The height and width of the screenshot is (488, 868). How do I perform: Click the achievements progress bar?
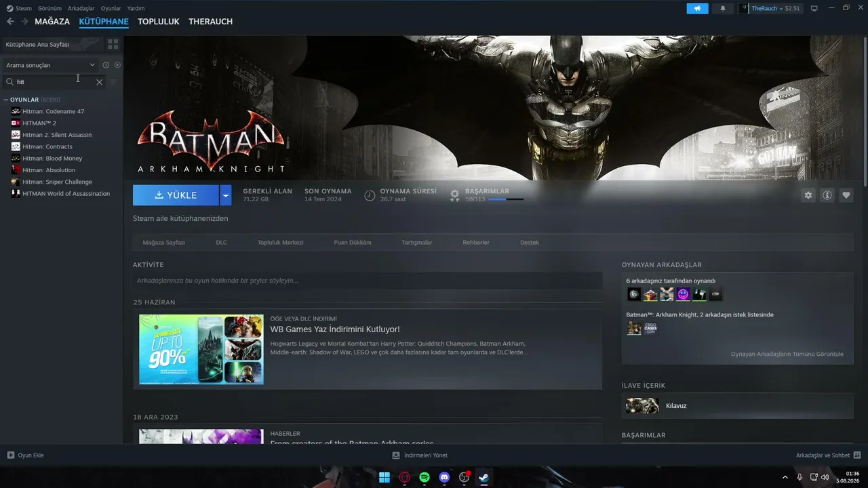(x=506, y=199)
